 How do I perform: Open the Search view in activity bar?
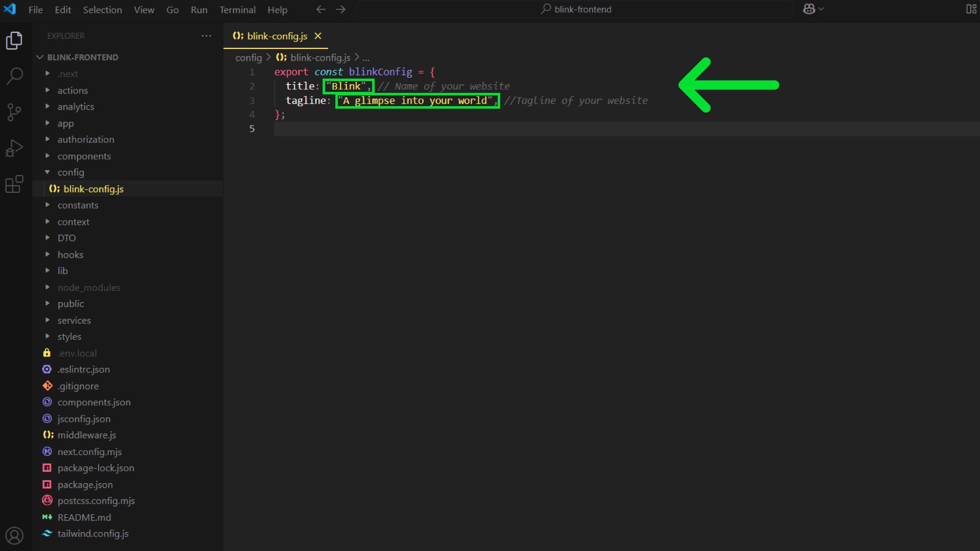pyautogui.click(x=14, y=77)
